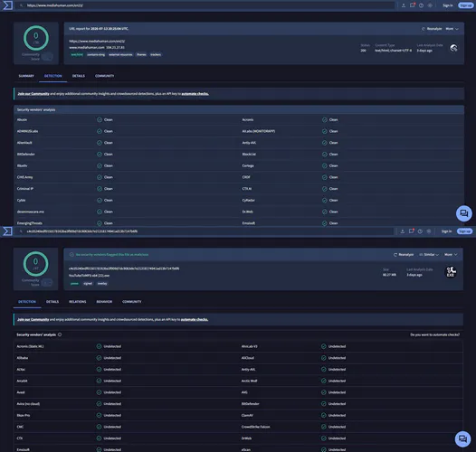476x452 pixels.
Task: Open notifications icon in lower header
Action: click(x=411, y=231)
